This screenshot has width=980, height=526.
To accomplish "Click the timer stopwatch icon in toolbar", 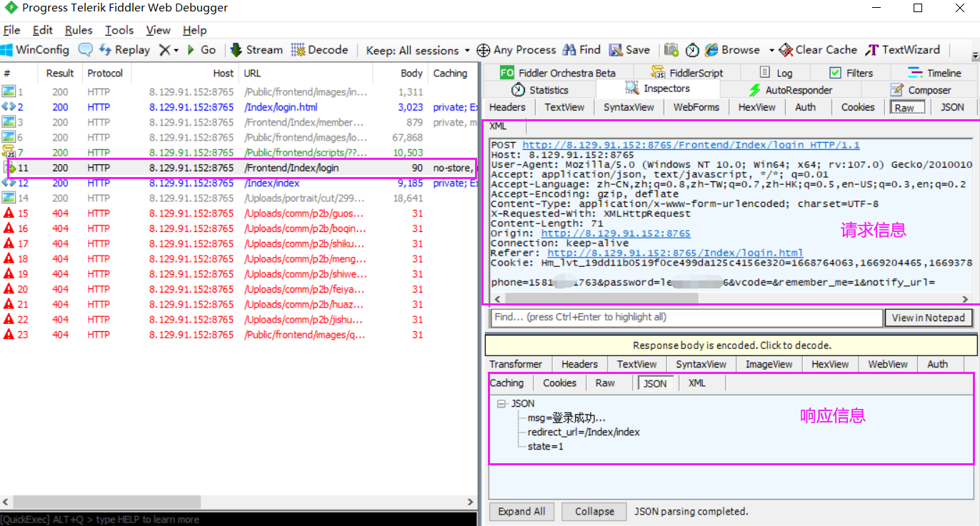I will 692,50.
